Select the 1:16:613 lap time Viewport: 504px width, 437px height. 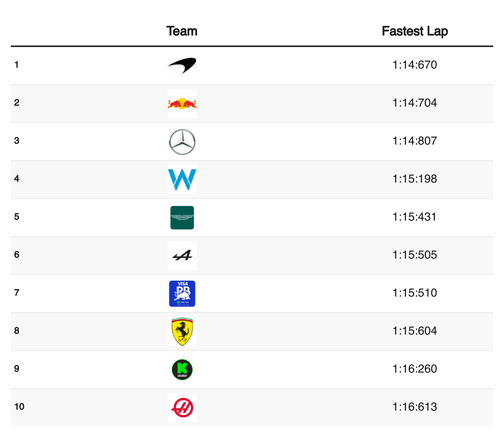point(415,407)
